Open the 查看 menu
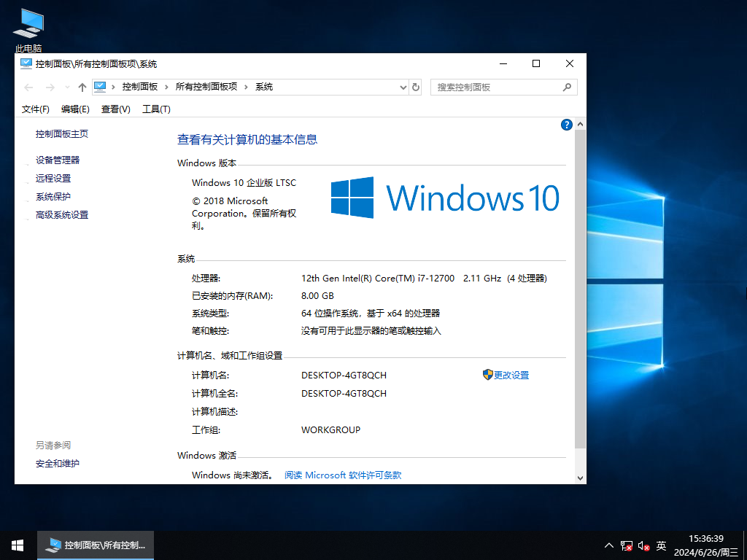The width and height of the screenshot is (747, 560). tap(116, 109)
